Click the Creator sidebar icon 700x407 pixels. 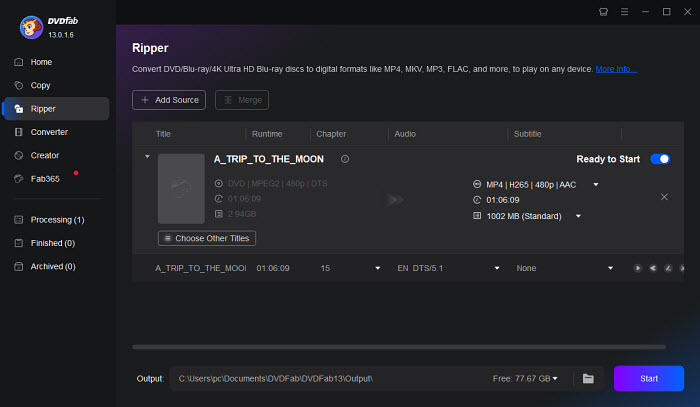coord(18,155)
